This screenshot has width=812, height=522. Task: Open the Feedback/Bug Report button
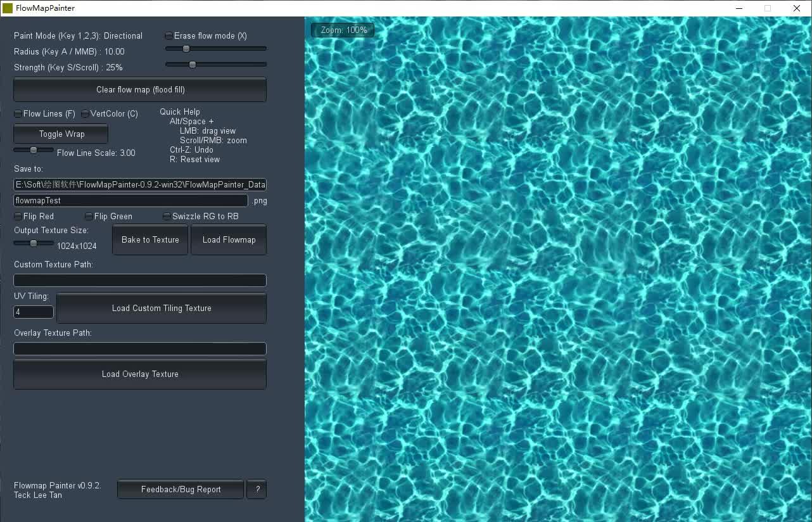tap(181, 489)
